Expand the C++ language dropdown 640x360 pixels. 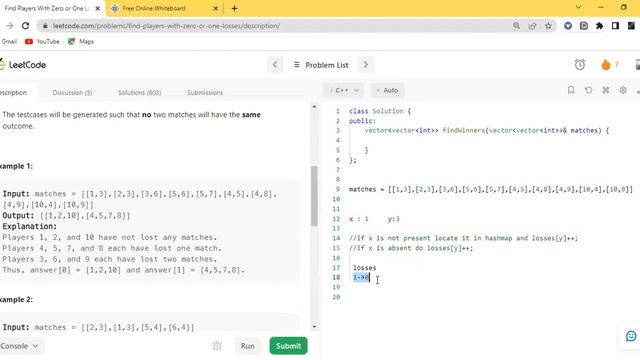point(344,90)
